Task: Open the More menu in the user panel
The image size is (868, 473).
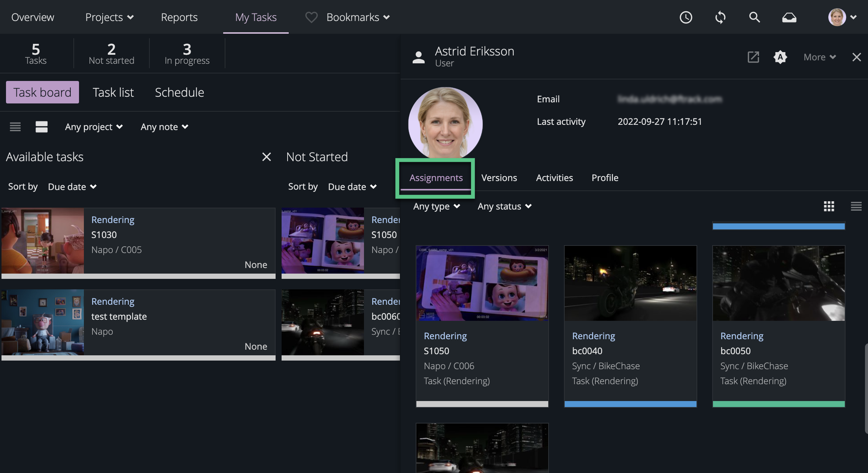Action: click(x=819, y=57)
